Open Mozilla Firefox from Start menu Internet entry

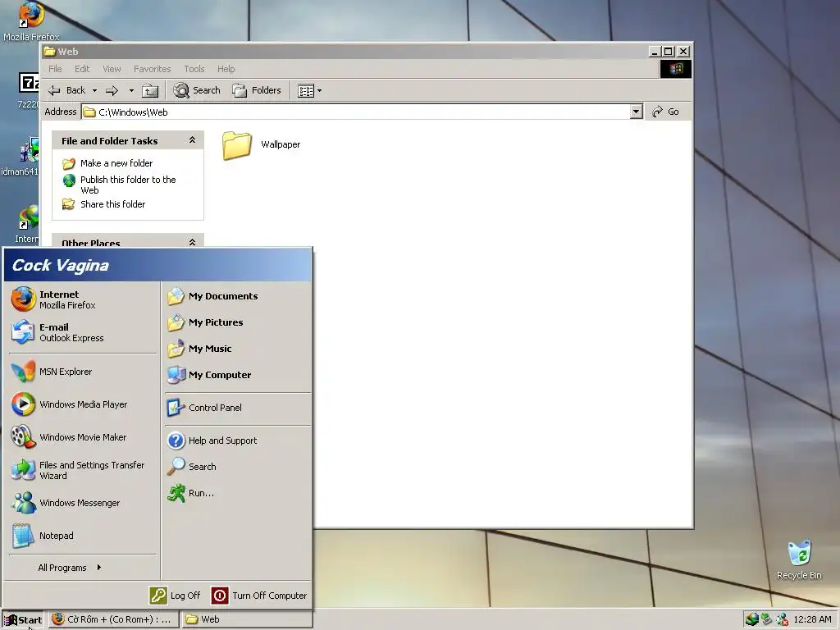tap(83, 299)
